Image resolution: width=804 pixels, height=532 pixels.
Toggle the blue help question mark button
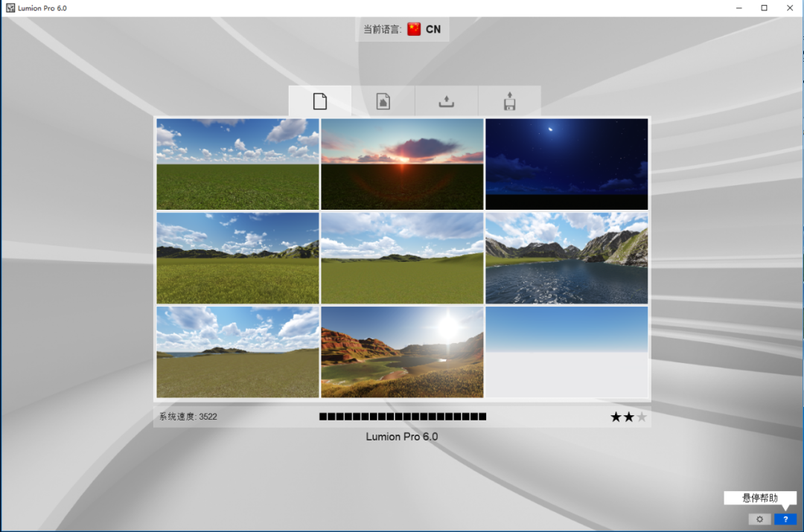pos(785,519)
